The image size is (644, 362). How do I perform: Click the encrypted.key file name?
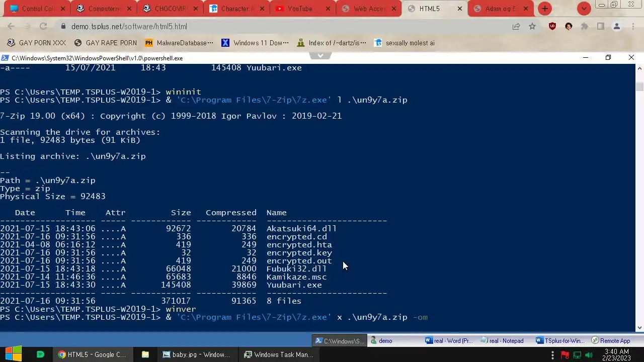pyautogui.click(x=299, y=253)
